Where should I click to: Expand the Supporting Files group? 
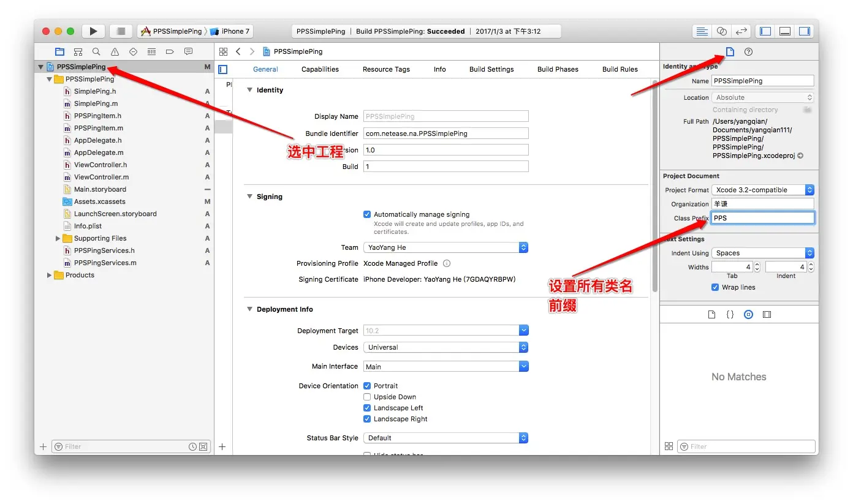(x=58, y=238)
